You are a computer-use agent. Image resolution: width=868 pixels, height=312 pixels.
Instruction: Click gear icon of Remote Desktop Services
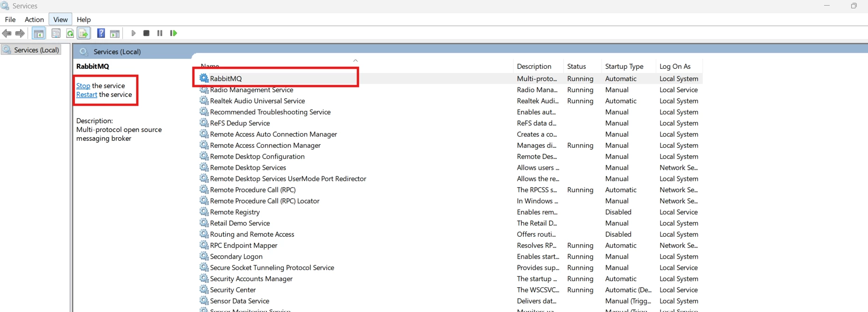tap(204, 167)
